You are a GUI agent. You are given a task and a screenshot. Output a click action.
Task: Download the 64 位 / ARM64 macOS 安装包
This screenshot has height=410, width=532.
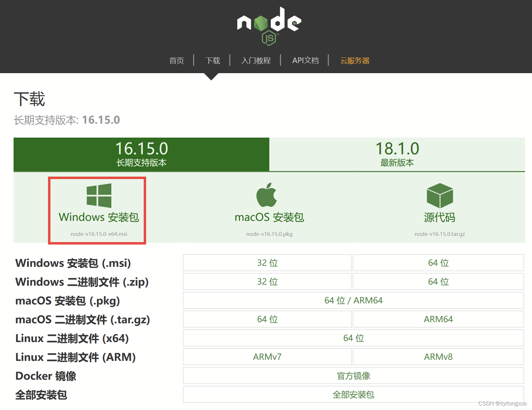pyautogui.click(x=353, y=300)
